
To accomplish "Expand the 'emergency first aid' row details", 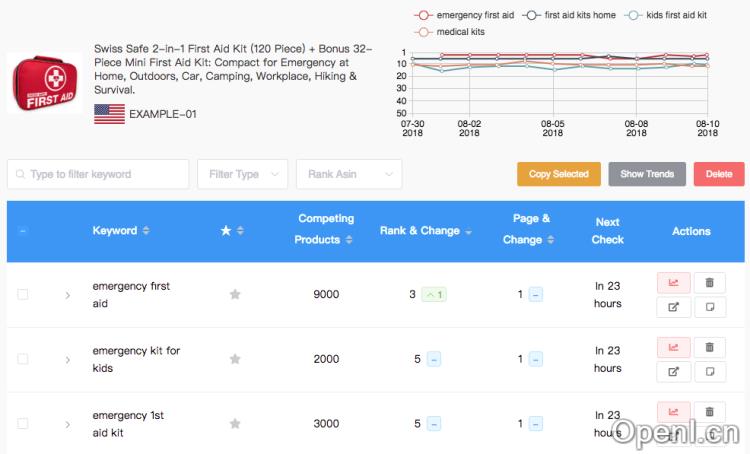I will 67,295.
